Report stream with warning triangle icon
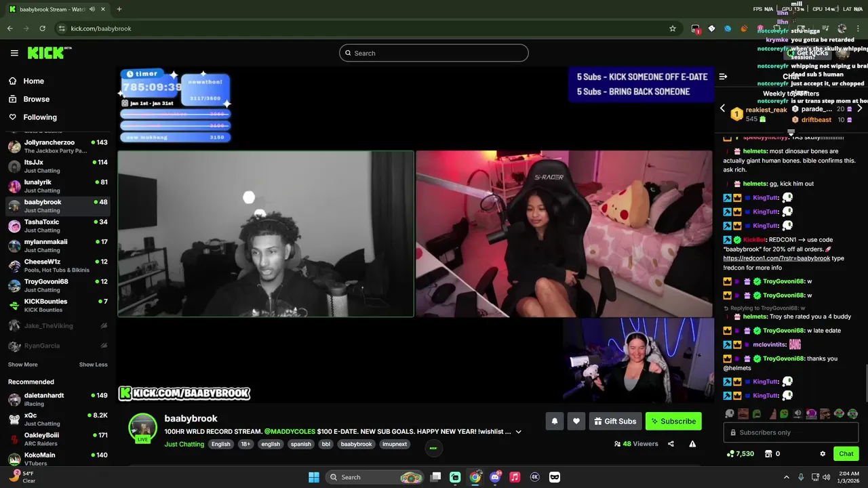The height and width of the screenshot is (488, 868). point(692,444)
